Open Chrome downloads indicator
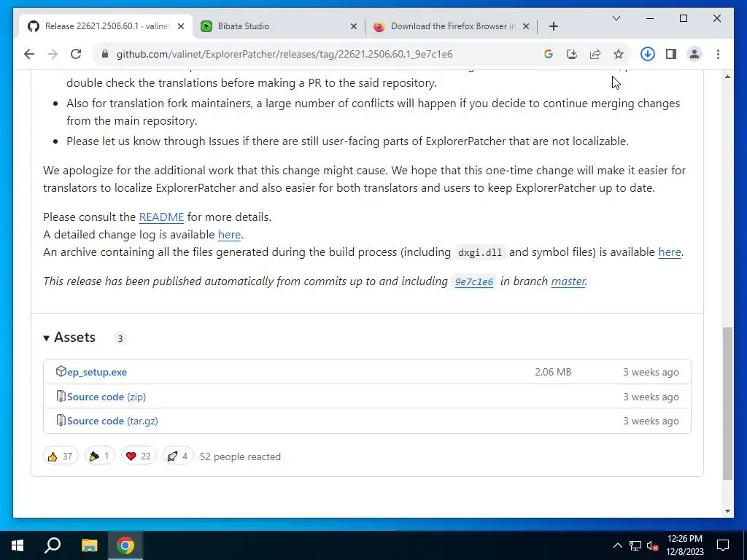The height and width of the screenshot is (560, 747). [x=648, y=54]
